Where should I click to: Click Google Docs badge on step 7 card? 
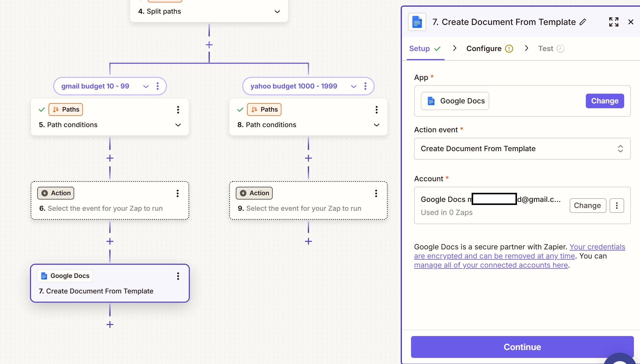pos(65,276)
